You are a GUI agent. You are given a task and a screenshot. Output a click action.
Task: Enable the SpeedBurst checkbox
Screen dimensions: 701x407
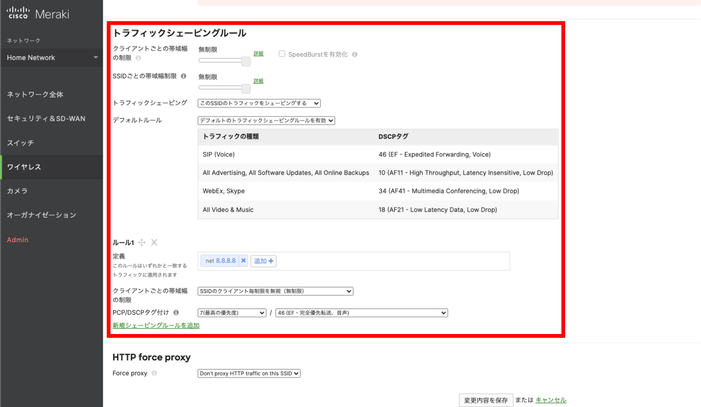coord(282,54)
